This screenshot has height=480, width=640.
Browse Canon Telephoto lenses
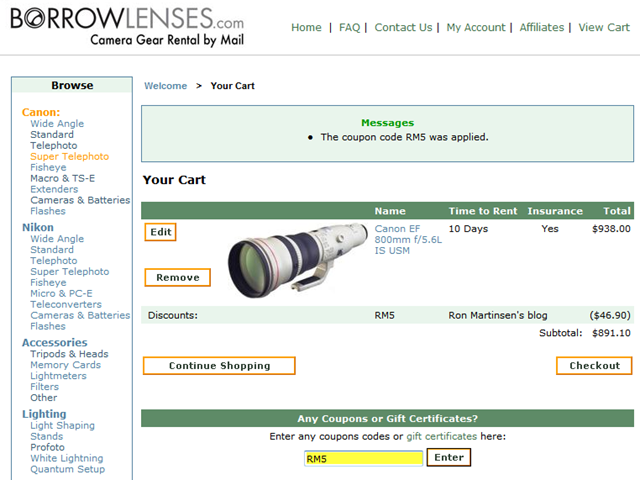[x=53, y=146]
